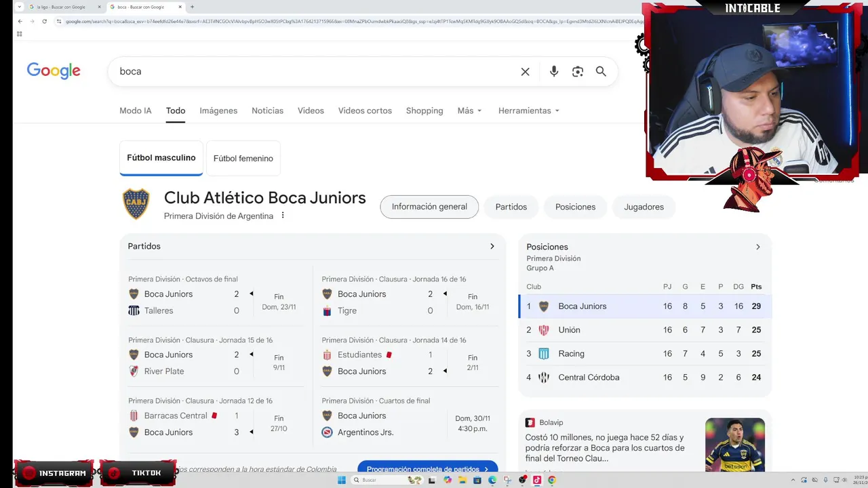Viewport: 868px width, 488px height.
Task: Open the Videos results tab
Action: 311,110
